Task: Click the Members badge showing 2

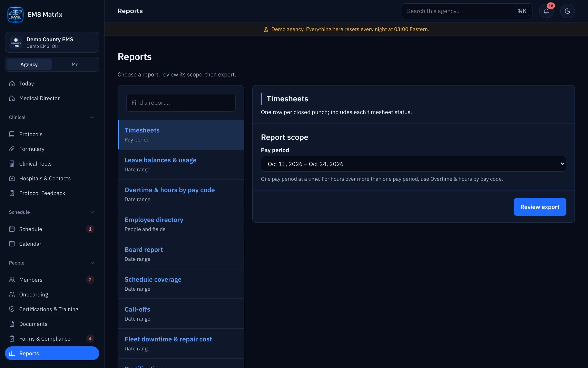Action: point(90,280)
